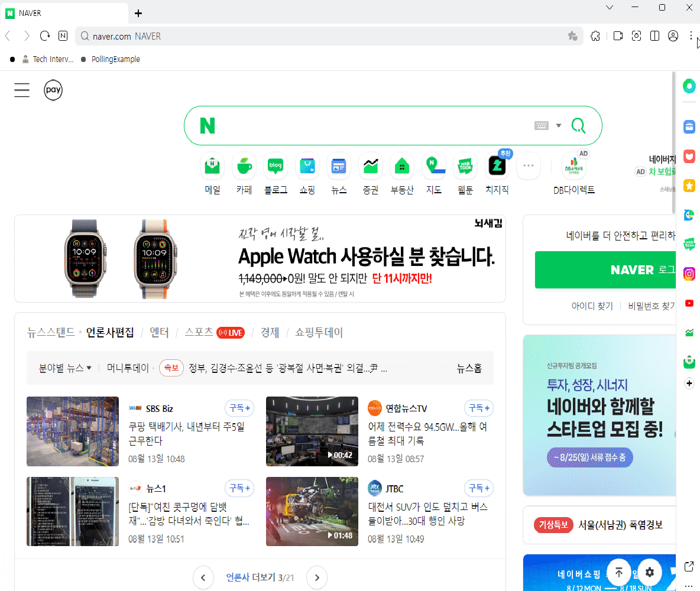
Task: Click the Naver Pay icon
Action: pyautogui.click(x=53, y=90)
